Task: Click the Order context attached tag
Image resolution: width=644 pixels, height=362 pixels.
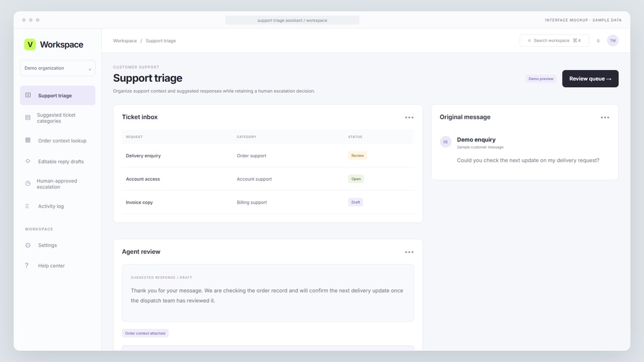Action: click(x=145, y=333)
